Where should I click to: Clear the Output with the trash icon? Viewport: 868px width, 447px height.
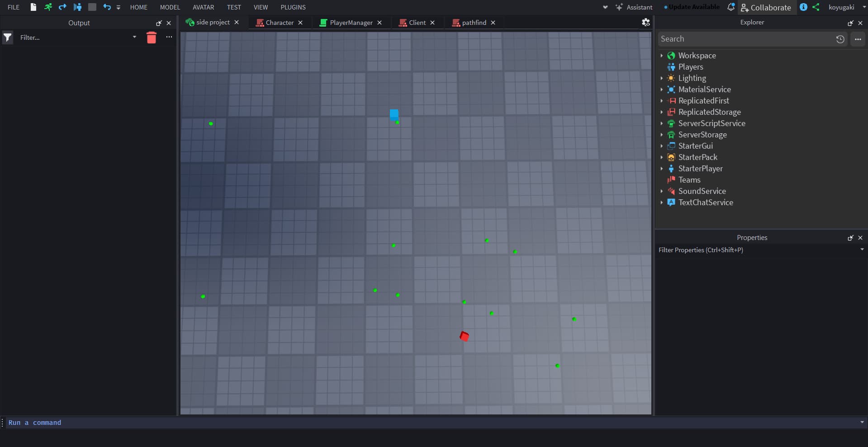(152, 38)
